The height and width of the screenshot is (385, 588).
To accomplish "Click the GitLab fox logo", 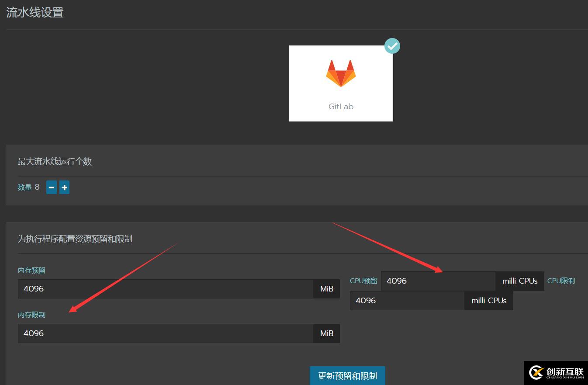I will point(341,73).
